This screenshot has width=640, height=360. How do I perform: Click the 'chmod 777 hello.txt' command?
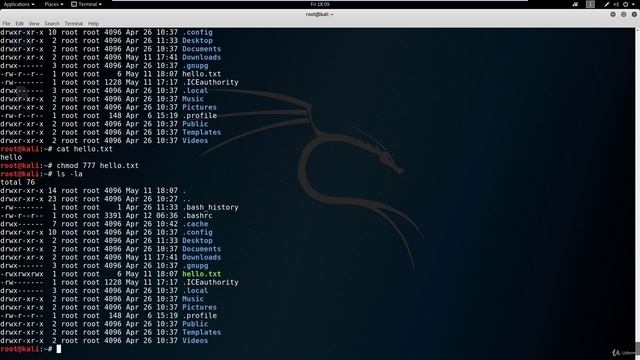98,166
